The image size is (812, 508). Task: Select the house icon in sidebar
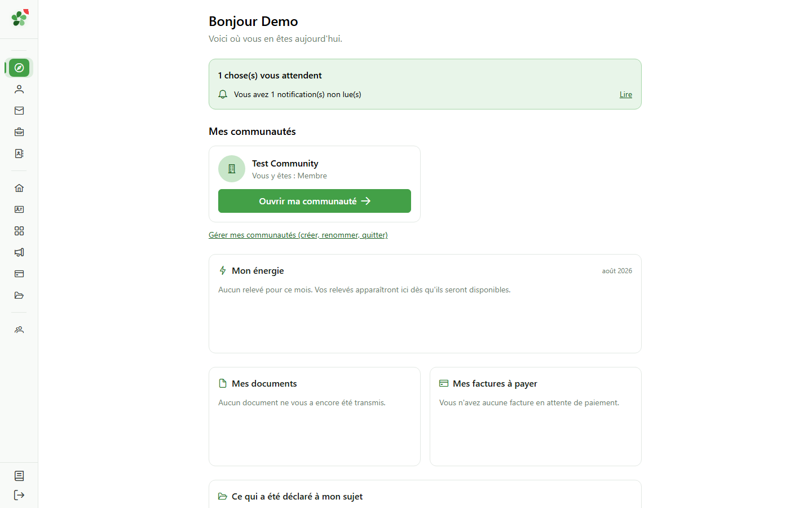click(x=19, y=188)
